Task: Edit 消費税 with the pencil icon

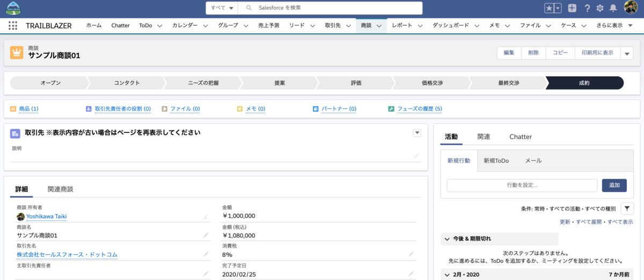Action: [x=411, y=254]
